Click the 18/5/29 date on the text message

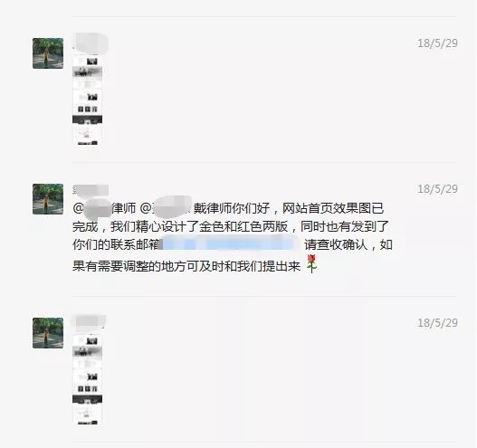[437, 189]
